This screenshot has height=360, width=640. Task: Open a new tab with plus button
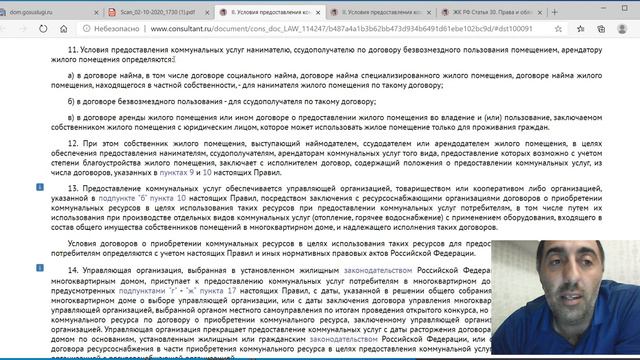tap(554, 12)
